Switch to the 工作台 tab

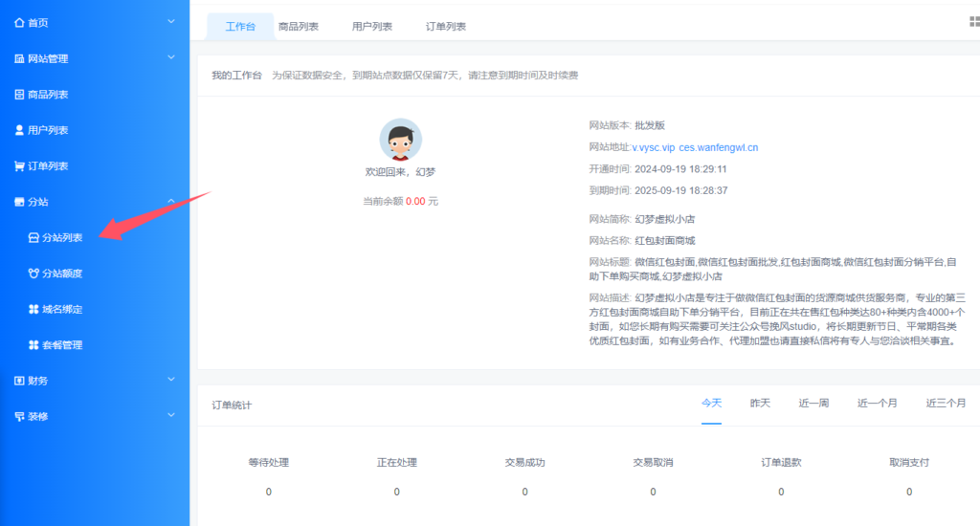[x=240, y=26]
